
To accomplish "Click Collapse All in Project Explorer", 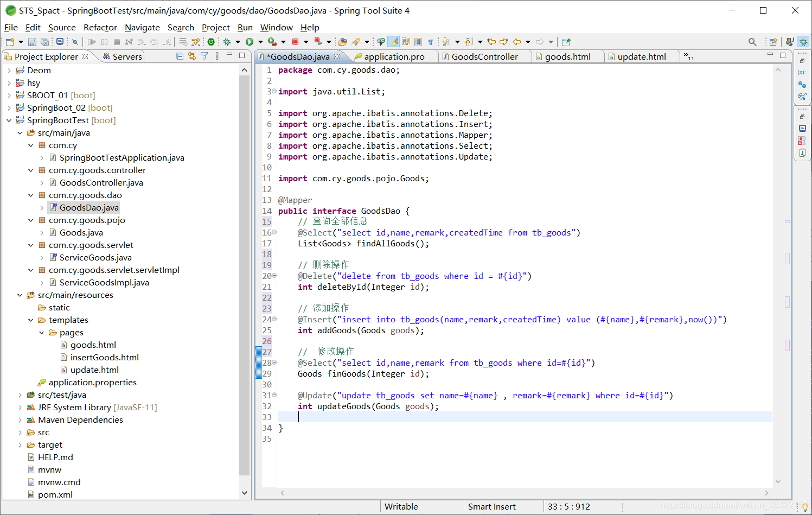I will tap(180, 56).
